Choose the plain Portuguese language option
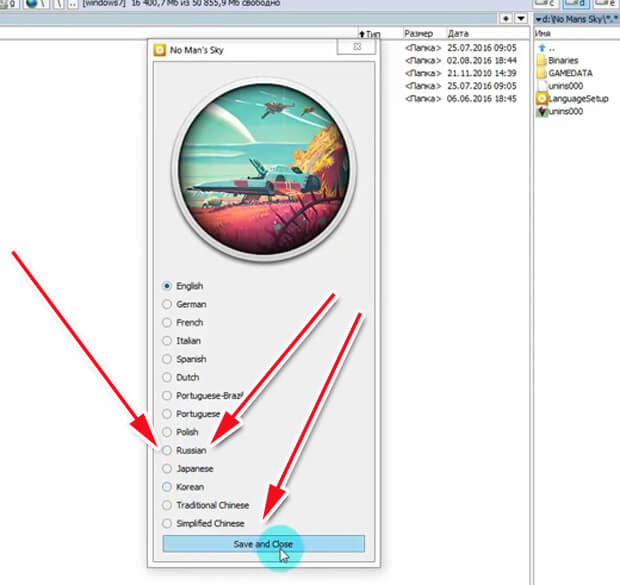 (167, 414)
